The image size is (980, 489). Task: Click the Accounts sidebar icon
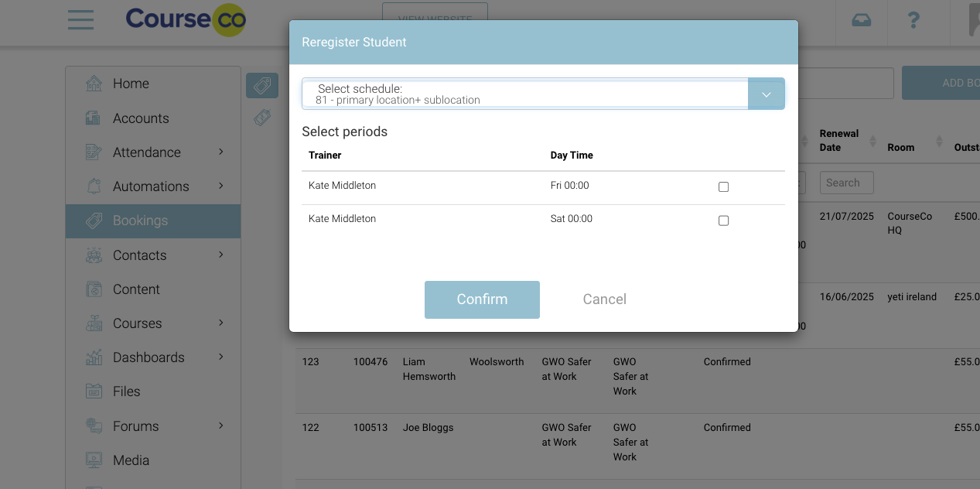[x=94, y=118]
